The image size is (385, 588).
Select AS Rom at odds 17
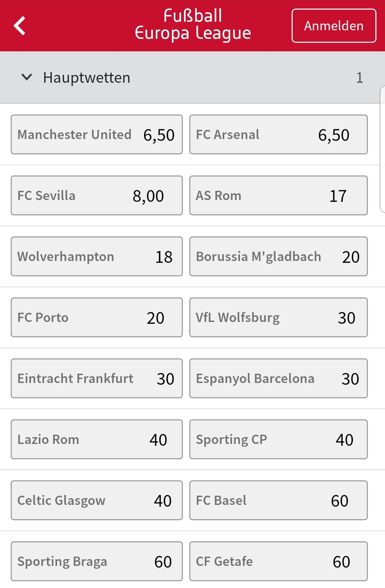point(278,195)
